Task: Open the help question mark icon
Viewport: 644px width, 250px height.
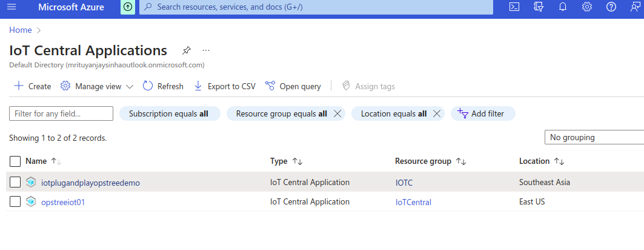Action: coord(611,7)
